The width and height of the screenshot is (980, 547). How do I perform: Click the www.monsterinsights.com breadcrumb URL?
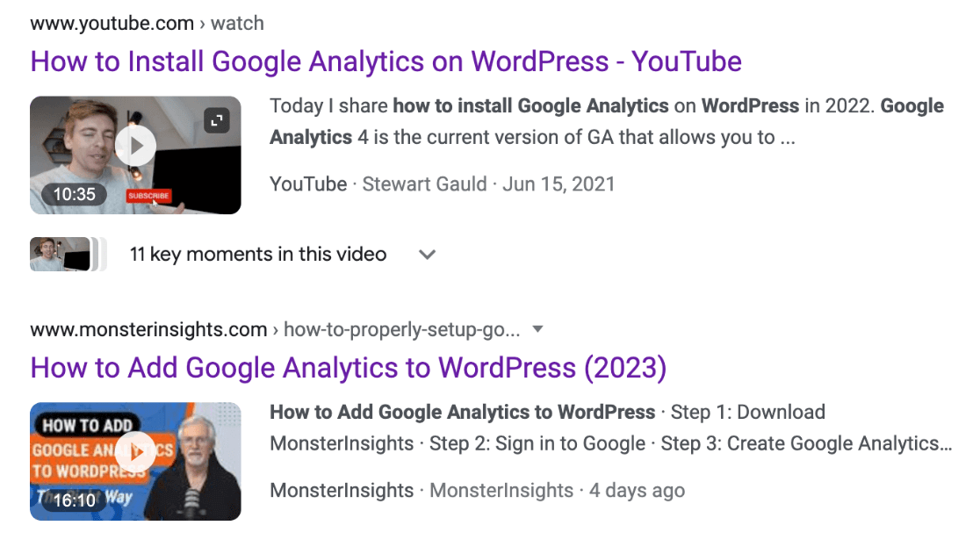(x=148, y=330)
